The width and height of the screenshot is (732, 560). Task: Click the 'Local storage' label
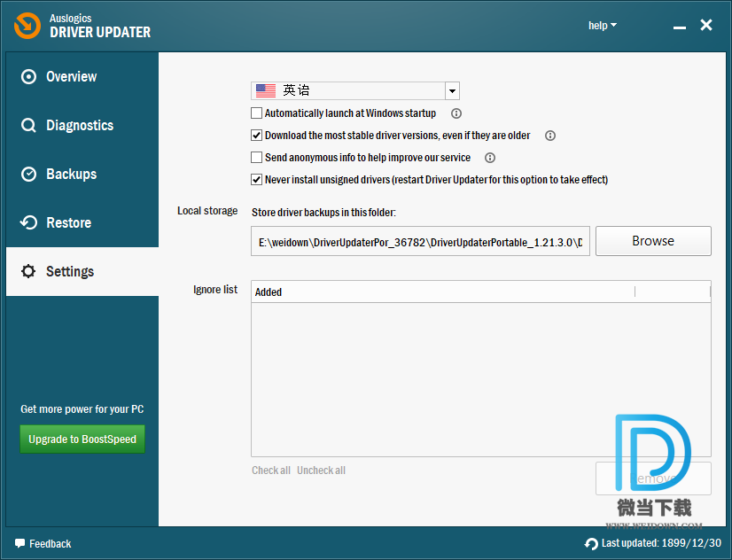point(207,211)
